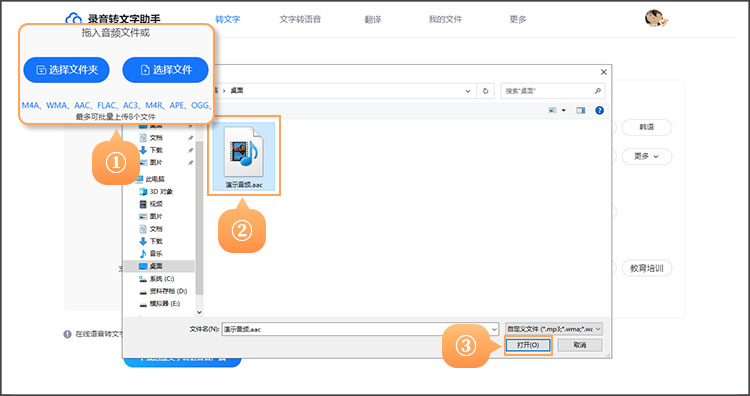The image size is (750, 396).
Task: Open the view options dropdown arrow
Action: pyautogui.click(x=563, y=110)
